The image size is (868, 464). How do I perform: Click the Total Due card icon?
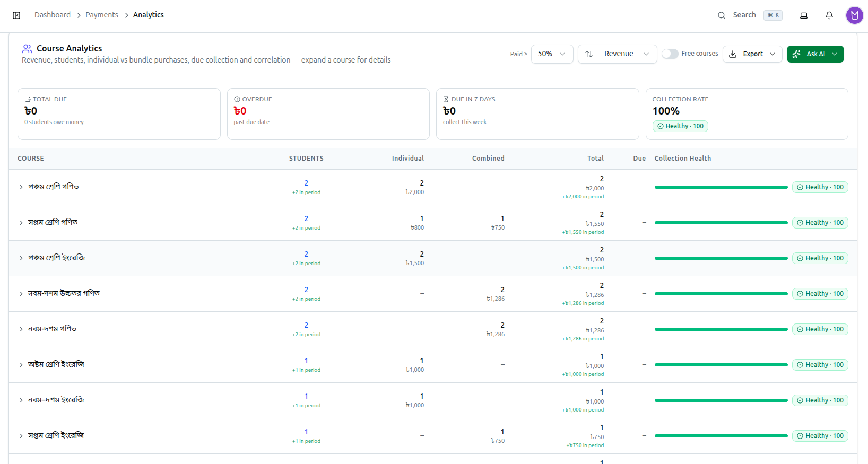[x=28, y=99]
